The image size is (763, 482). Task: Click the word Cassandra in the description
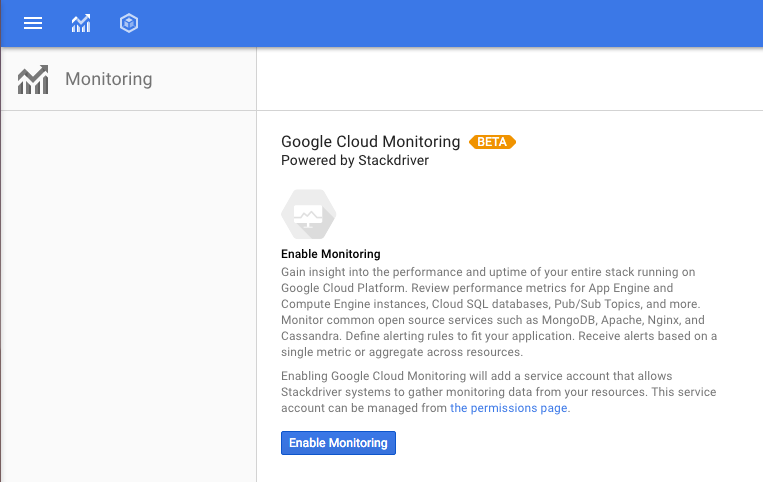pyautogui.click(x=313, y=336)
